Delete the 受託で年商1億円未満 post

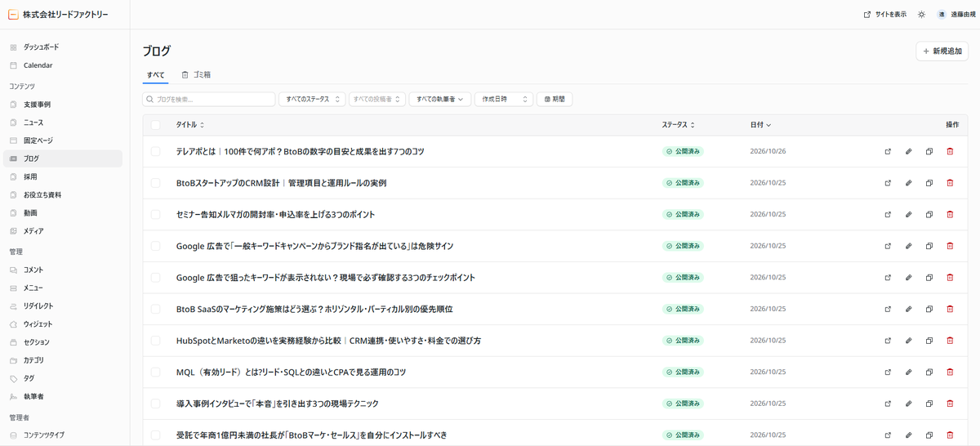point(950,435)
